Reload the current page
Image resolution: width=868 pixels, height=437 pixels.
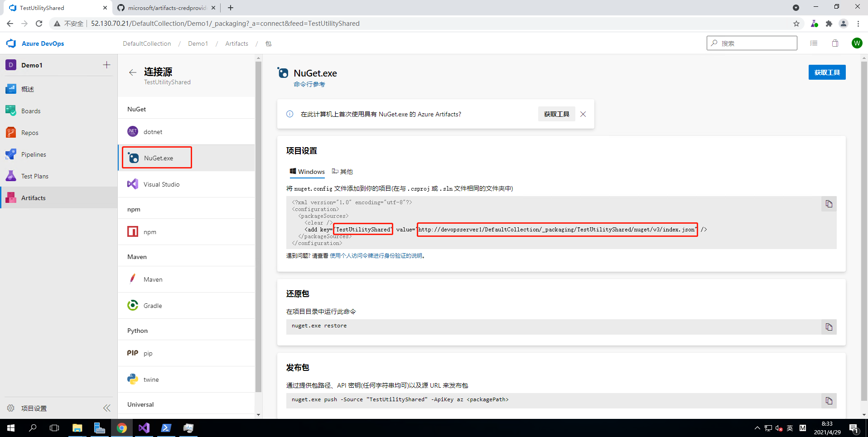pyautogui.click(x=39, y=24)
